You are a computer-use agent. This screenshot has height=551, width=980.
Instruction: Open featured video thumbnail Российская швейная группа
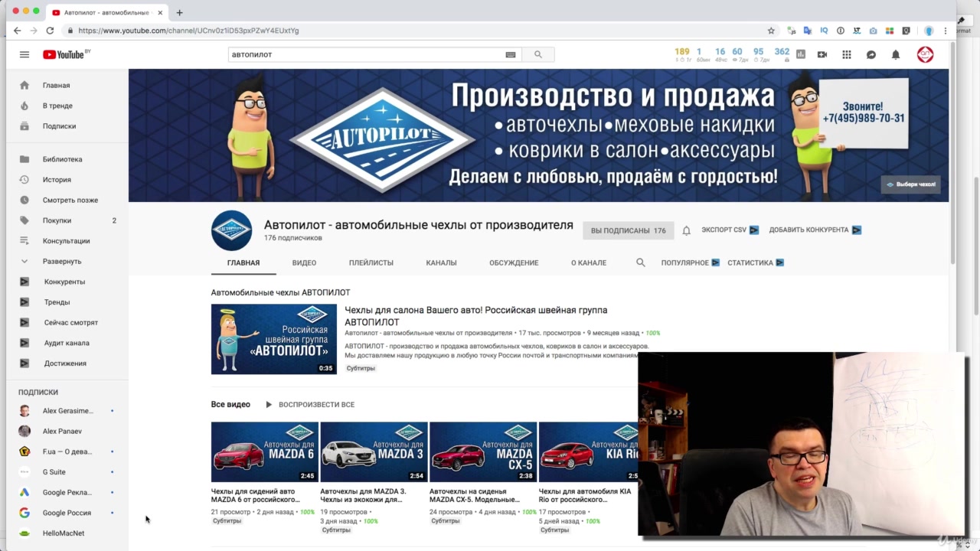coord(274,339)
